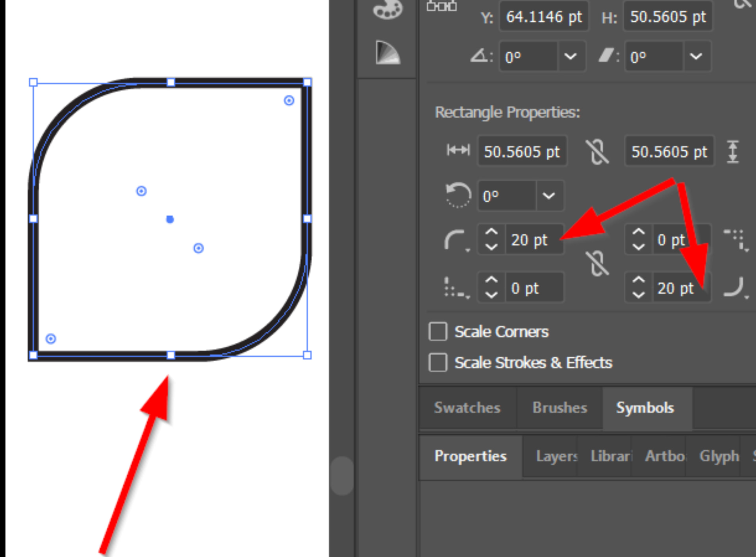Toggle constrain width and height link icon

pos(597,152)
